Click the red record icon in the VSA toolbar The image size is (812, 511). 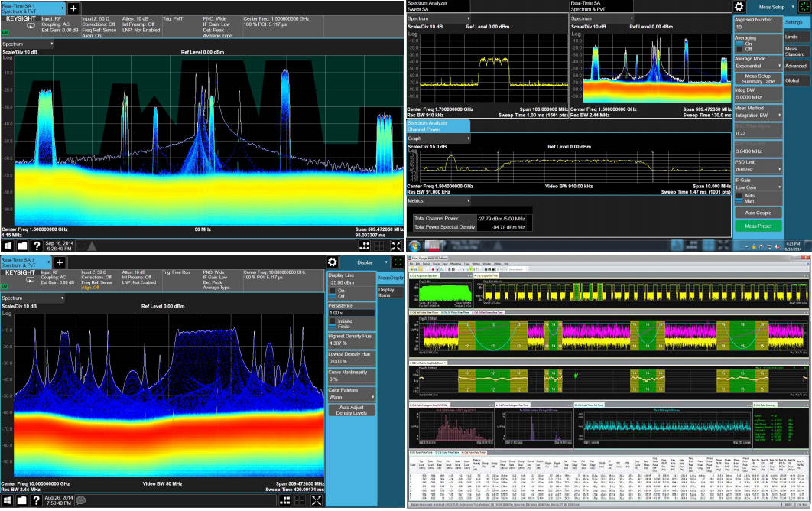coord(431,269)
